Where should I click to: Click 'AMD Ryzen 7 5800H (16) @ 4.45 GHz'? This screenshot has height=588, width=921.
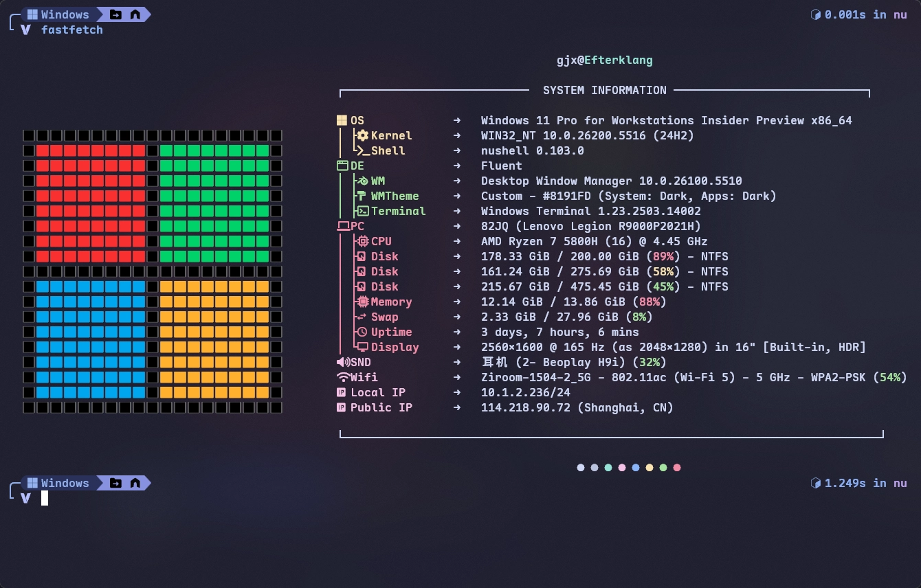coord(595,241)
